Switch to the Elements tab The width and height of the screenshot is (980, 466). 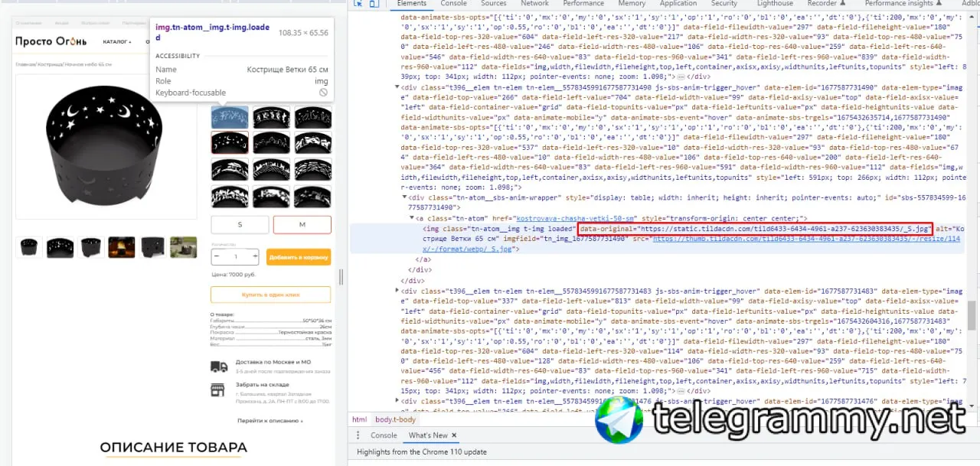tap(412, 4)
